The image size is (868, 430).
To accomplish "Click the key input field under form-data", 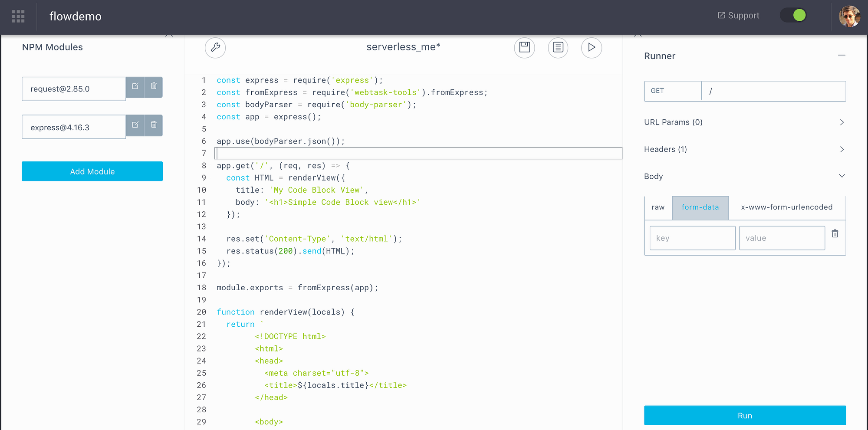I will click(x=692, y=238).
